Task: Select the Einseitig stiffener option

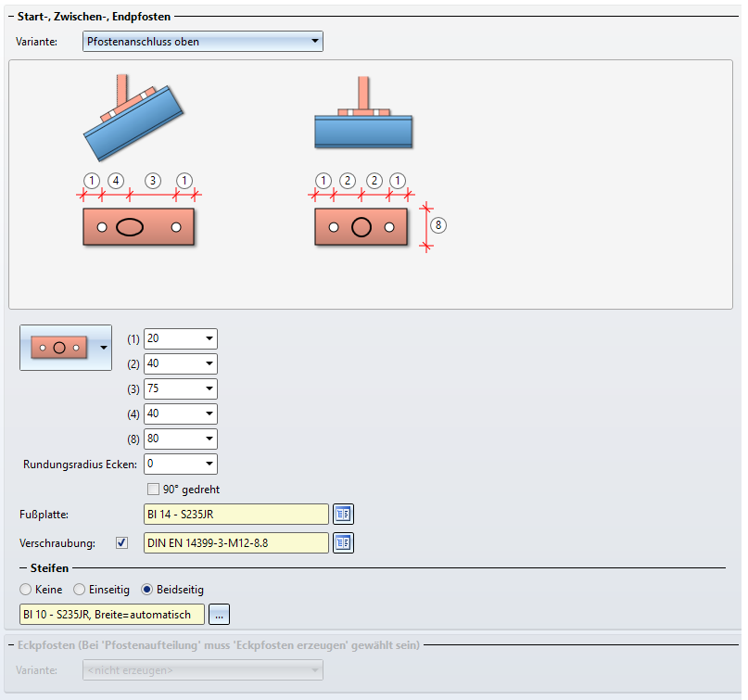Action: click(80, 589)
